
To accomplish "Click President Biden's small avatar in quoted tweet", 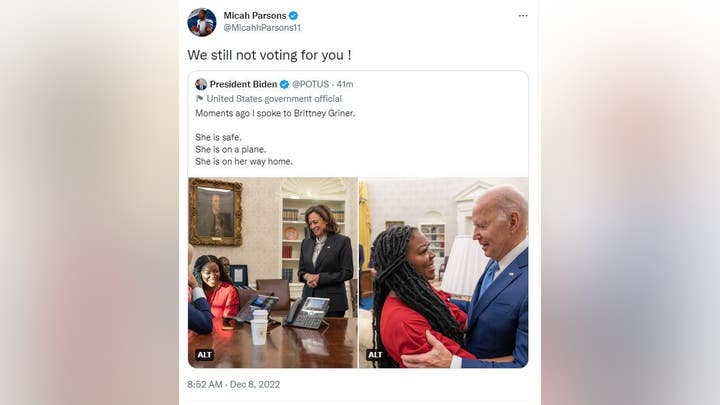I will (x=201, y=84).
